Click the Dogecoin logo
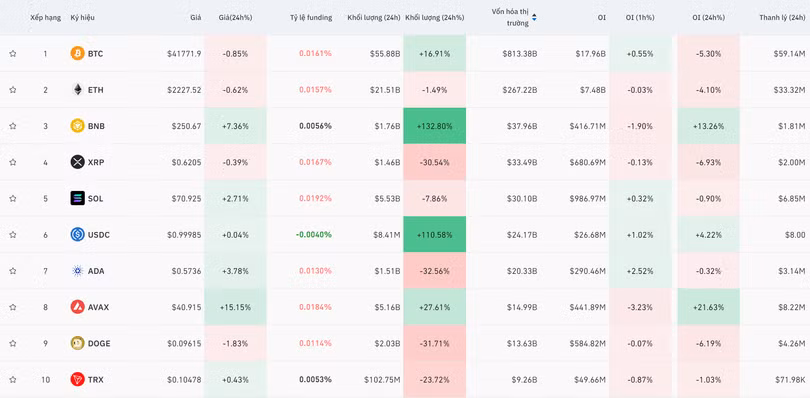The width and height of the screenshot is (810, 398). (77, 343)
